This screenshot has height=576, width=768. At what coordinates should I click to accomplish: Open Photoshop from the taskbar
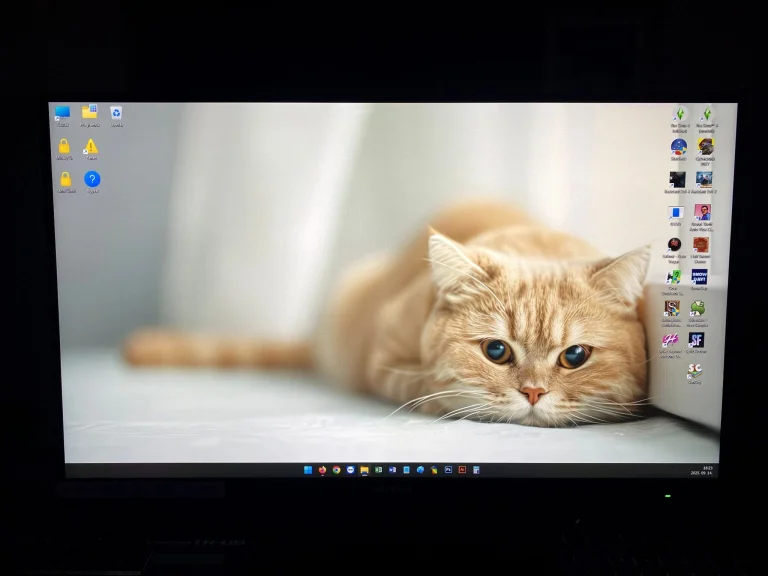(448, 470)
